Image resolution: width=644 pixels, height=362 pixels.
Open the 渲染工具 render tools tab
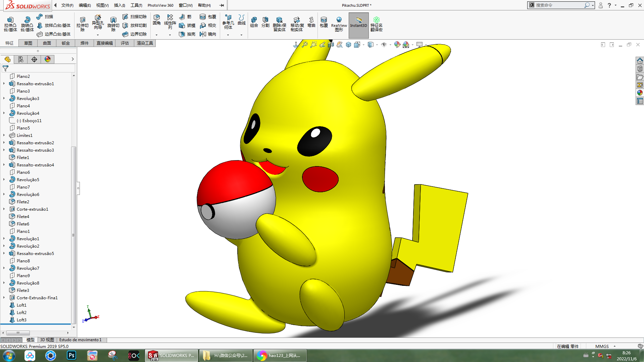click(x=145, y=43)
